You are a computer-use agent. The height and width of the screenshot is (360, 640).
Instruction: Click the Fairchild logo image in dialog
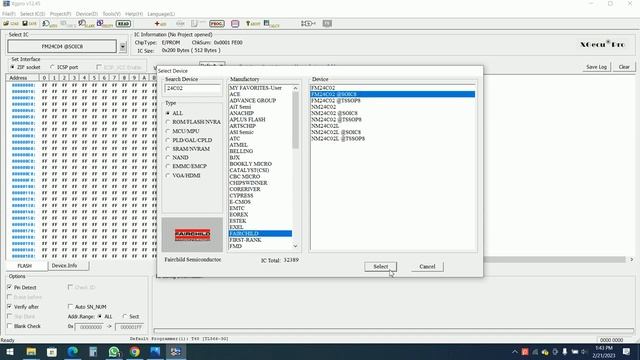[x=192, y=235]
